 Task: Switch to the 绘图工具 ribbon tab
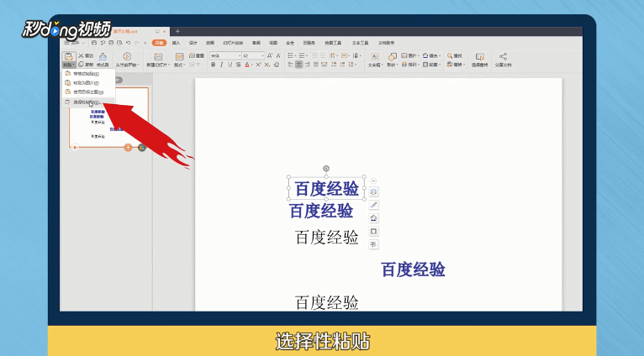pos(333,43)
